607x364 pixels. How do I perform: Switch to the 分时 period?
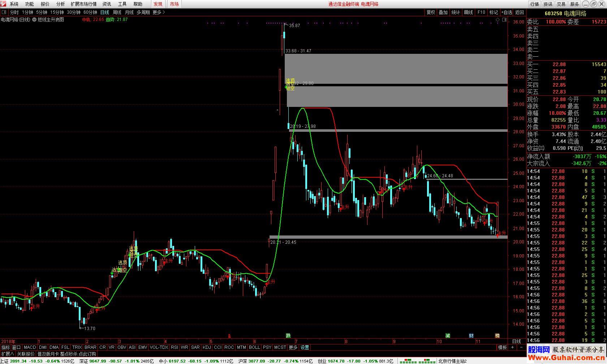[x=14, y=12]
